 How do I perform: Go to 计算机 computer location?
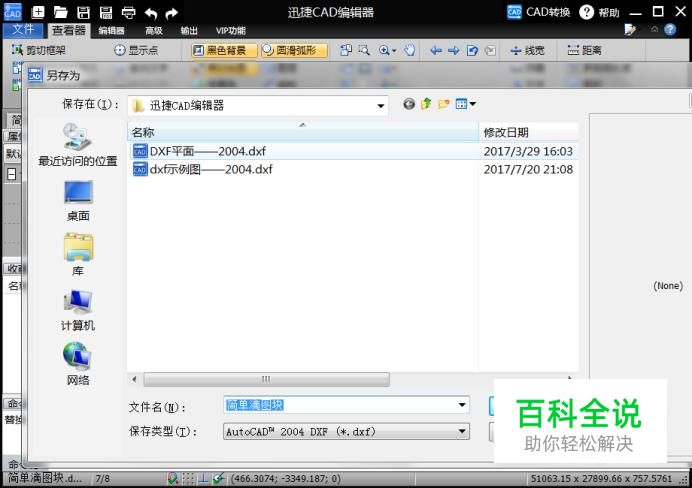78,310
